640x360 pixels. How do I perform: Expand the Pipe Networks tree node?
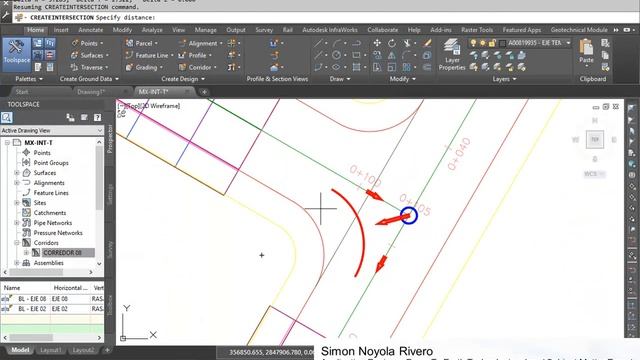(17, 223)
